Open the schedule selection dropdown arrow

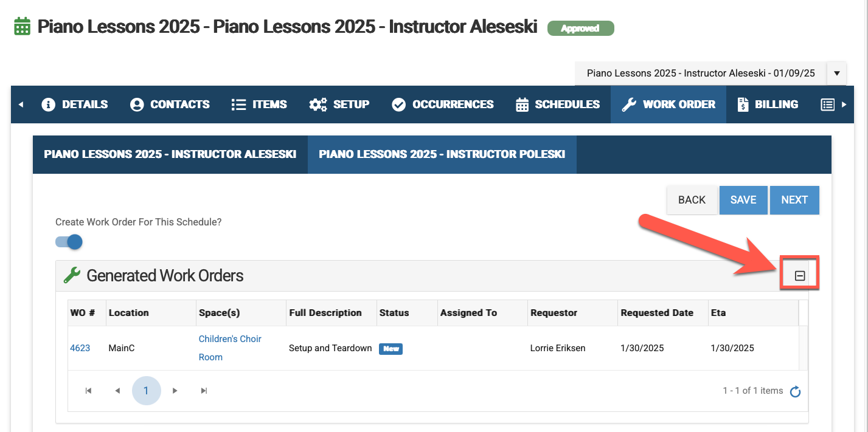coord(836,74)
